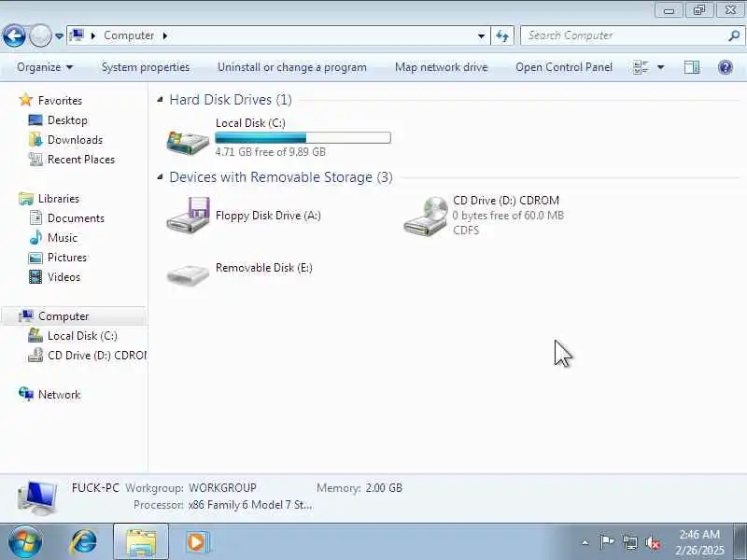Open the Organize menu

coord(45,67)
